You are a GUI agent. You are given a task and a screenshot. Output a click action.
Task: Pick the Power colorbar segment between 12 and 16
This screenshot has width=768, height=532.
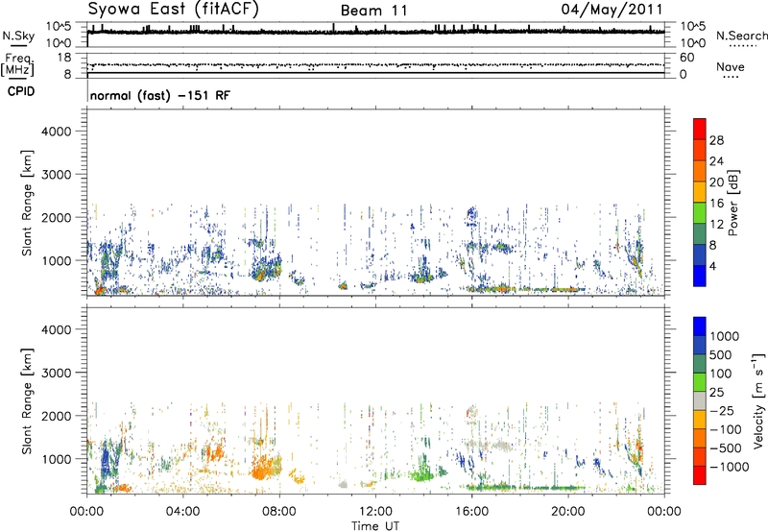[x=700, y=213]
